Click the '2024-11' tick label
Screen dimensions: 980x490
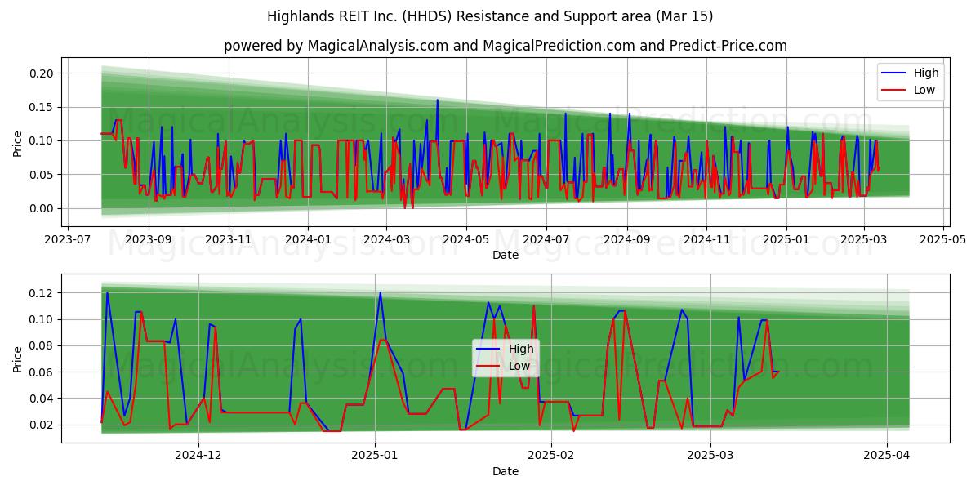click(706, 240)
